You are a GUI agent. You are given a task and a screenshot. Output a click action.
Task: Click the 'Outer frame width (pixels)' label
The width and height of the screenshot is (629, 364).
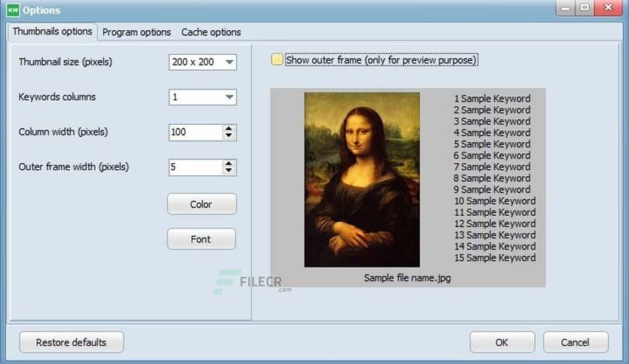point(74,167)
